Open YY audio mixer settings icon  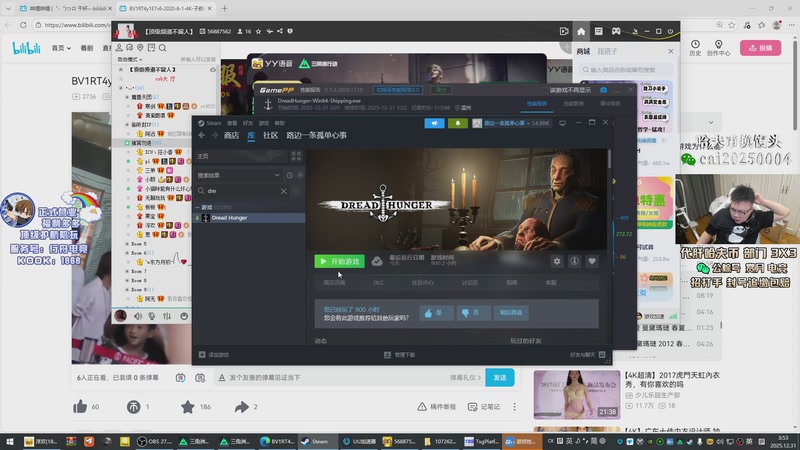[167, 316]
